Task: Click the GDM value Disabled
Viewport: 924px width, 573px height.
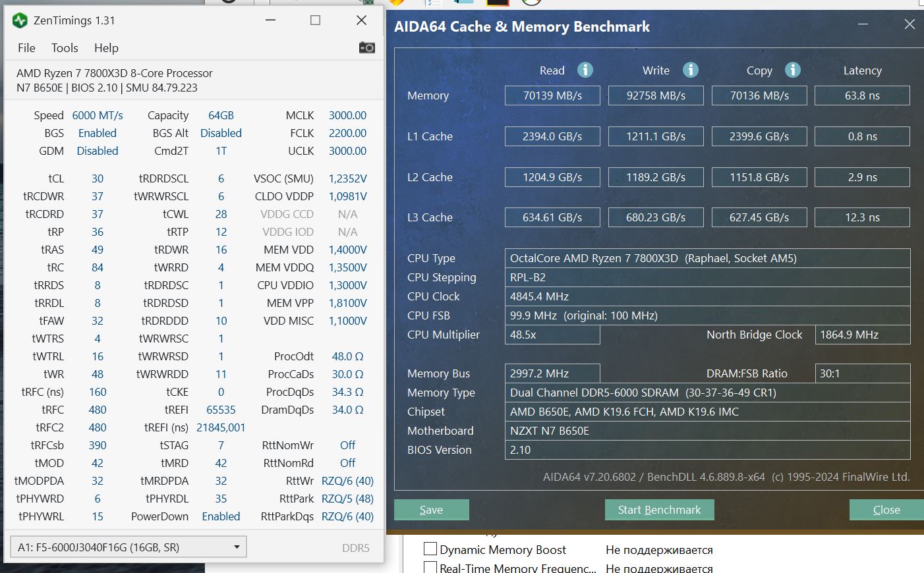Action: (x=98, y=151)
